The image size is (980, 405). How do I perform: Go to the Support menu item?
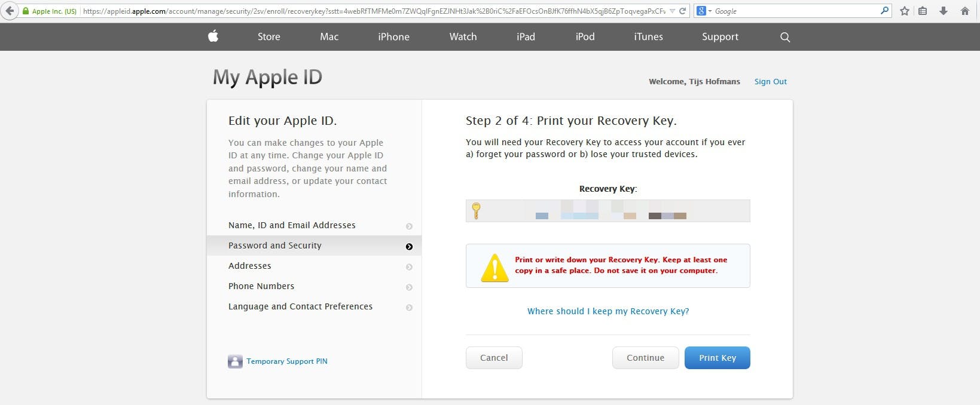[720, 36]
